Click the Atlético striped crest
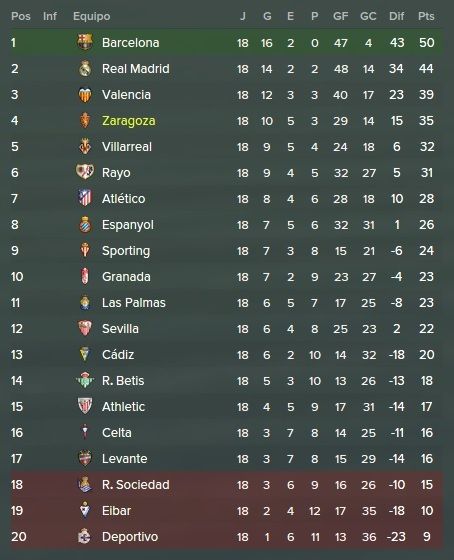Viewport: 454px width, 560px height. pyautogui.click(x=85, y=198)
